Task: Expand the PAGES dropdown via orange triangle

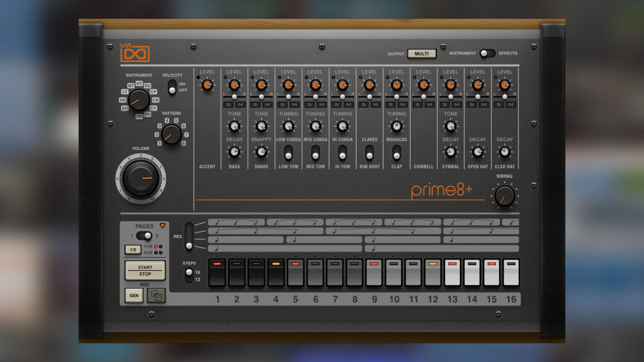Action: tap(163, 226)
